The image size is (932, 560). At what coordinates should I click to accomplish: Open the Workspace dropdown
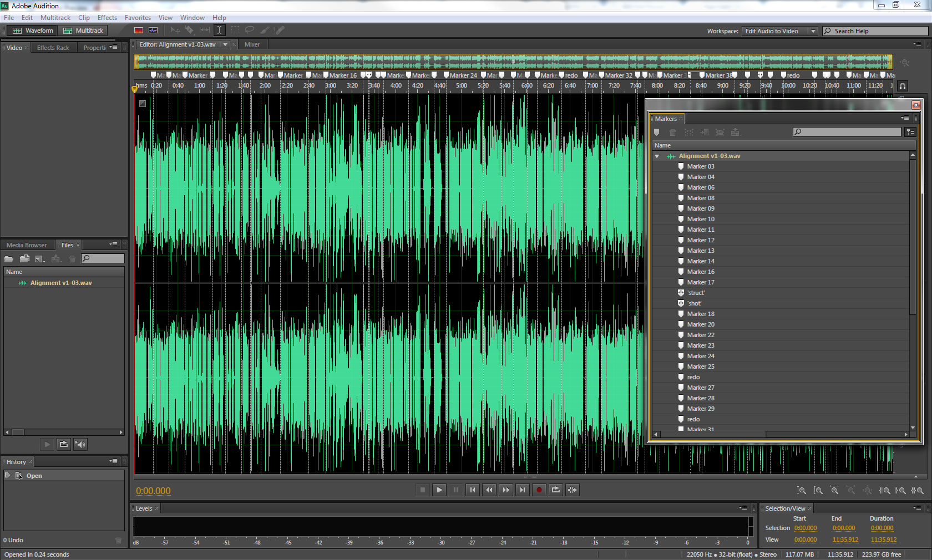779,31
